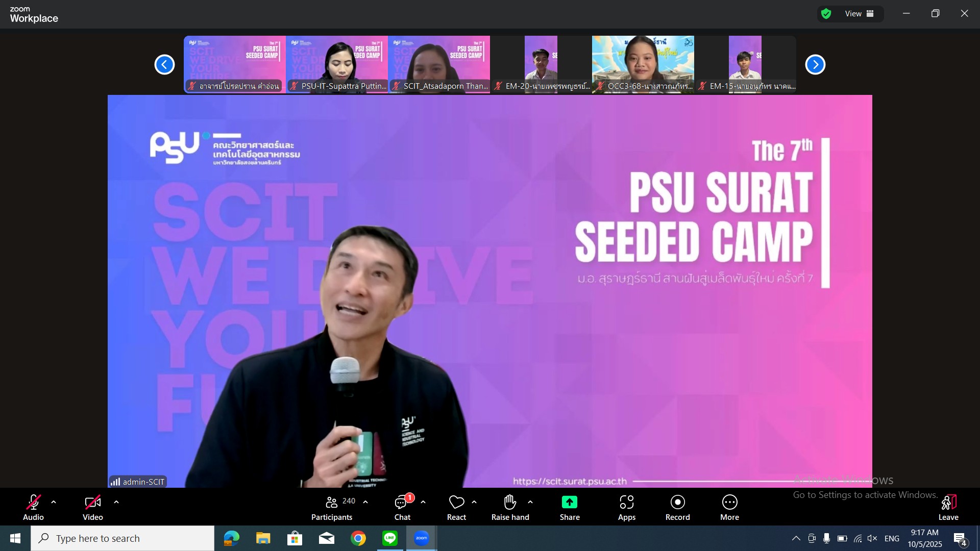Toggle system speaker mute in tray
980x551 pixels.
872,538
